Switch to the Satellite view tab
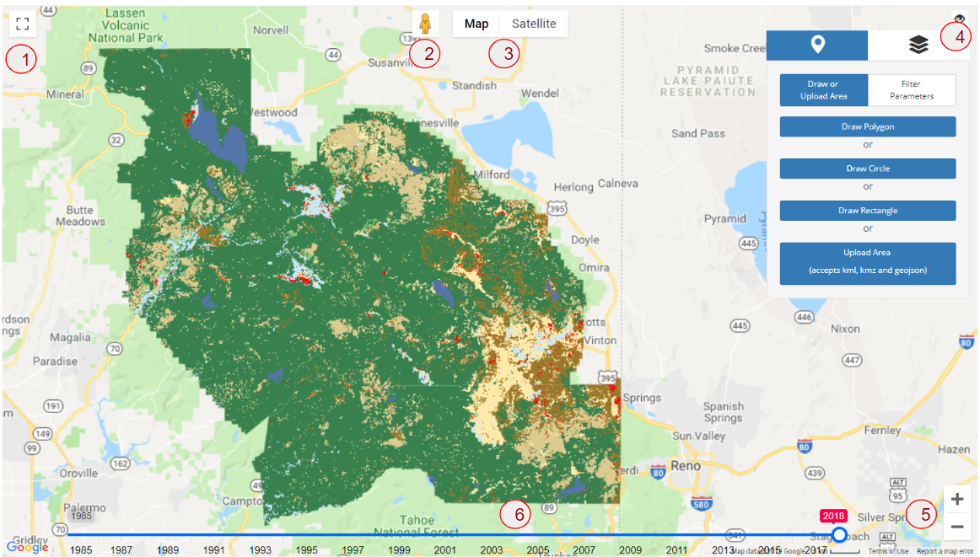Screen dimensions: 980x557 point(534,24)
